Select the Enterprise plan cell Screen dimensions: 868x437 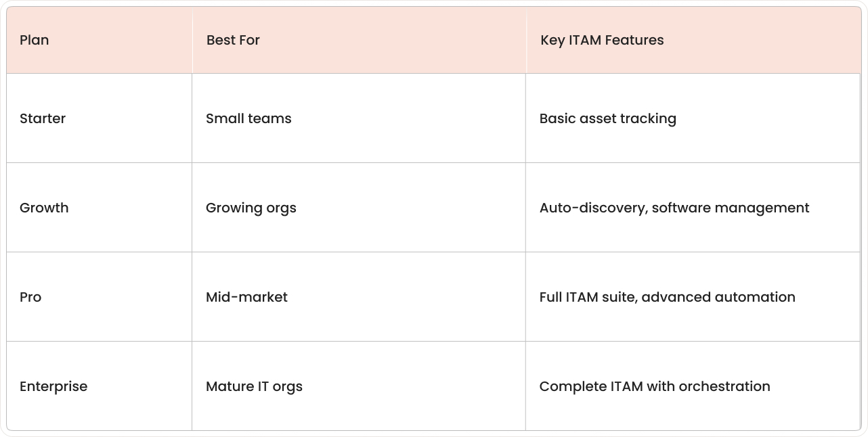100,386
